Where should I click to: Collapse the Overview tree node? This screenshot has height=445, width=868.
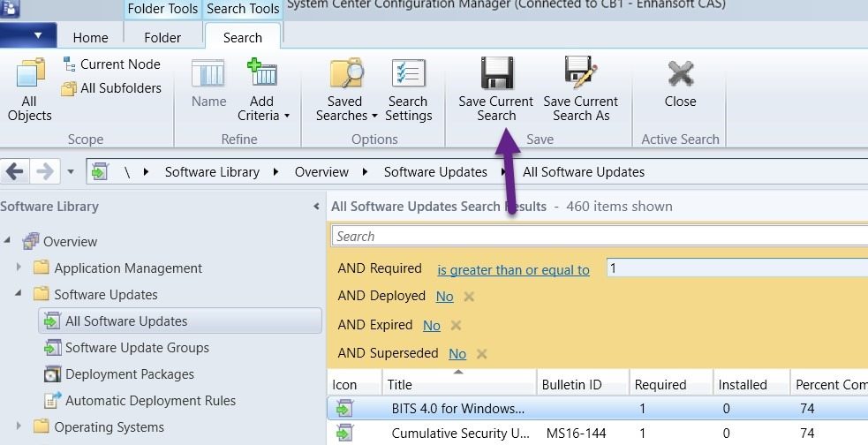(x=7, y=240)
